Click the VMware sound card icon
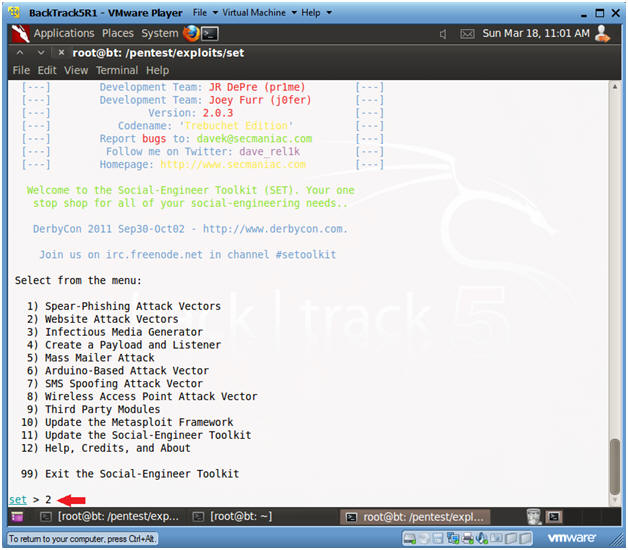This screenshot has height=550, width=628. pyautogui.click(x=482, y=539)
